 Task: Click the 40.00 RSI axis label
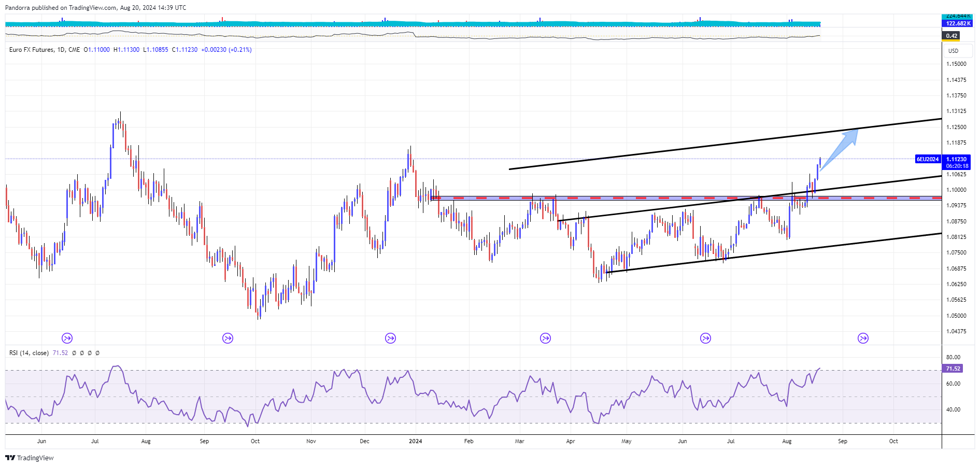pos(953,409)
